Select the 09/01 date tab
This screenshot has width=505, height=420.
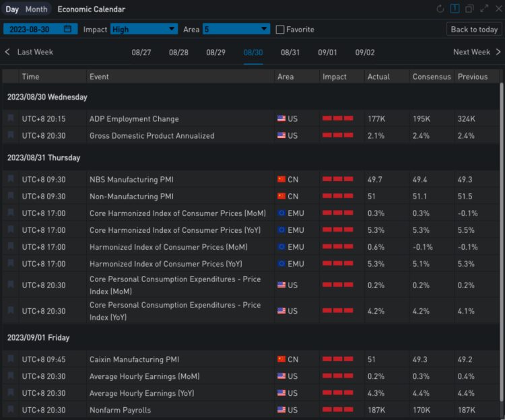click(327, 53)
